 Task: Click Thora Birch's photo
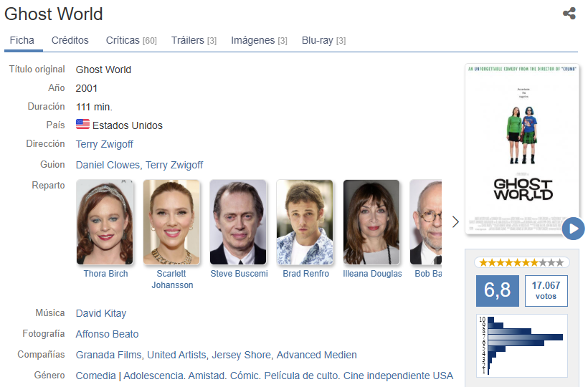(105, 222)
